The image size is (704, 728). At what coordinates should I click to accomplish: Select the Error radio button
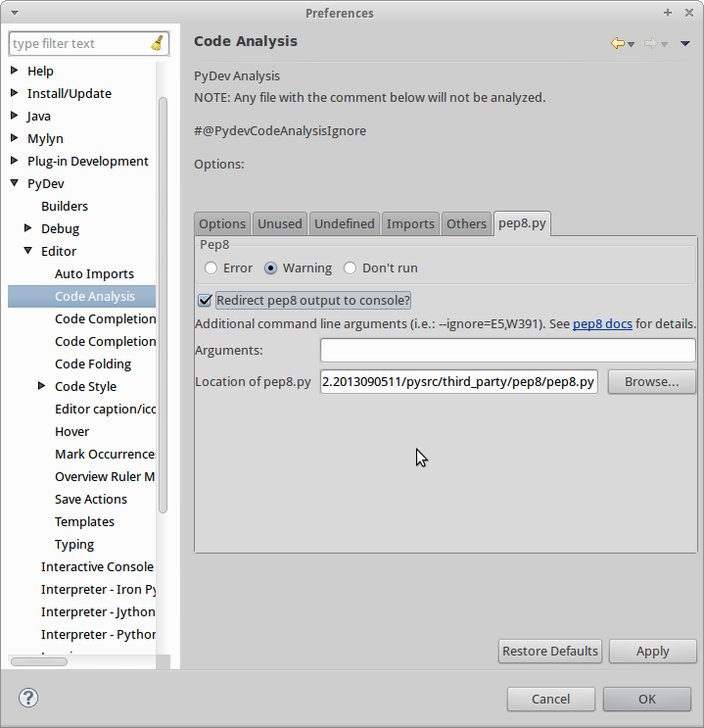point(211,268)
